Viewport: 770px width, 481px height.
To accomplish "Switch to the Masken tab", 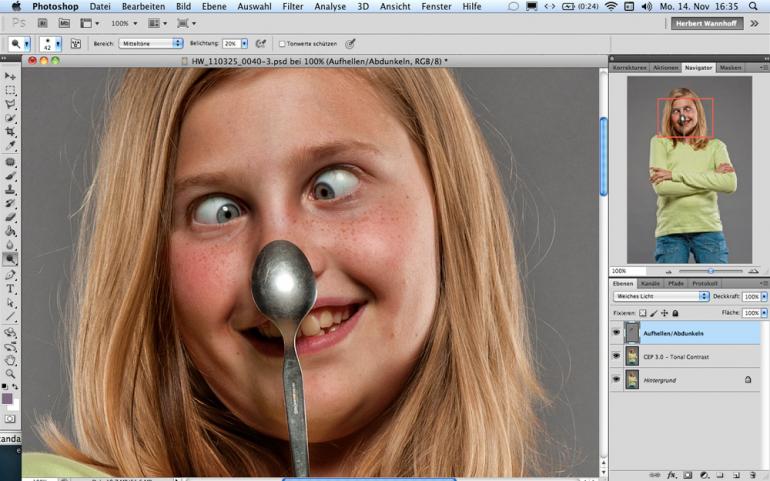I will (730, 68).
